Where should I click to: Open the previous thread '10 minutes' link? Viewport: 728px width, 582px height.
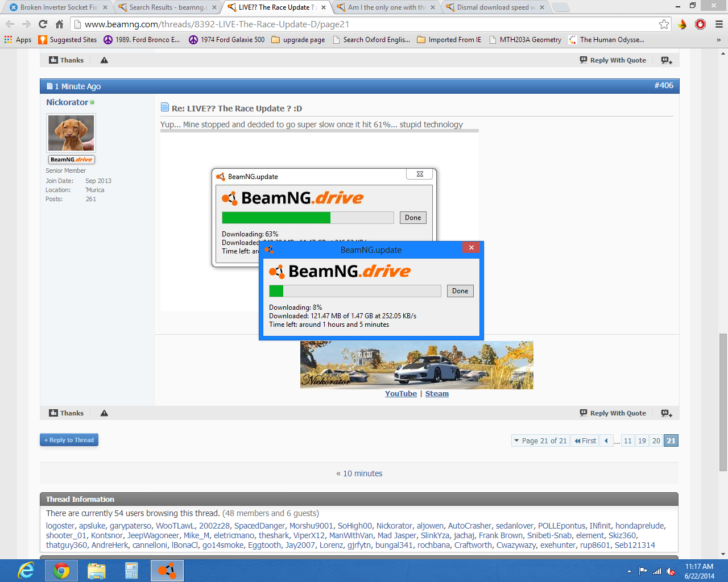pos(362,473)
